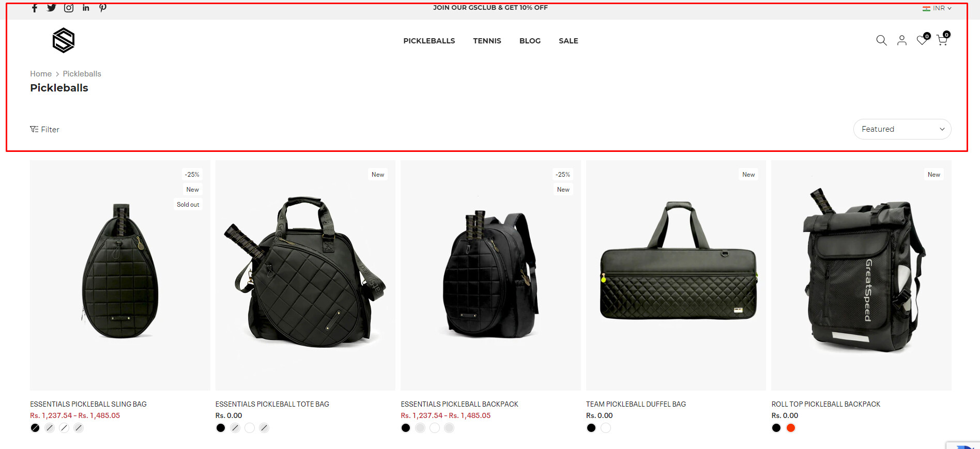View the wishlist heart icon
This screenshot has height=449, width=980.
(922, 40)
